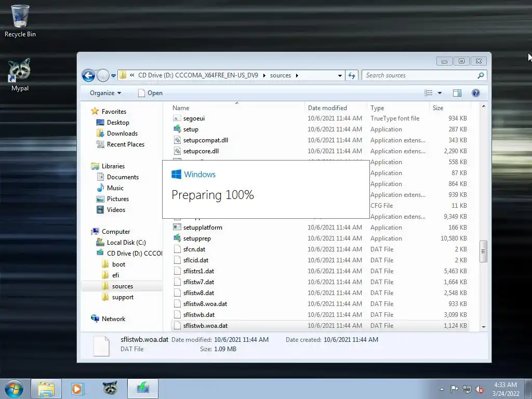The height and width of the screenshot is (399, 532).
Task: Expand the sources breadcrumb arrow
Action: coord(297,75)
